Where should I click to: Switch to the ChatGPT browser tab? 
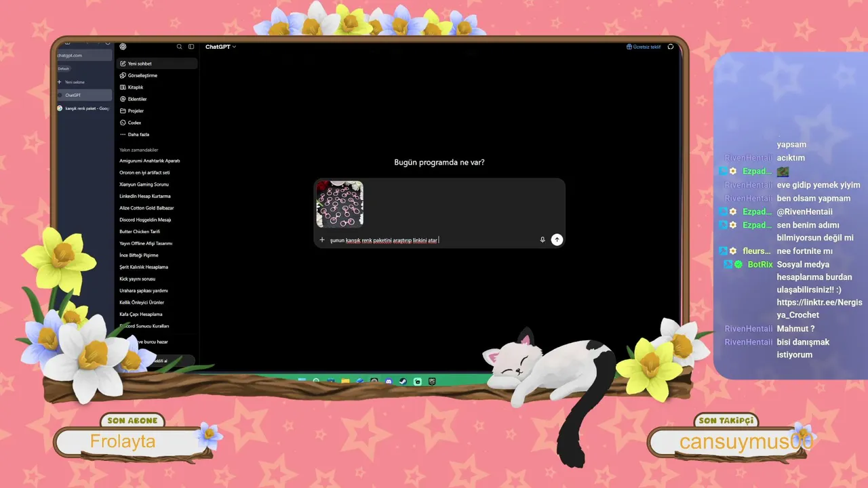84,96
